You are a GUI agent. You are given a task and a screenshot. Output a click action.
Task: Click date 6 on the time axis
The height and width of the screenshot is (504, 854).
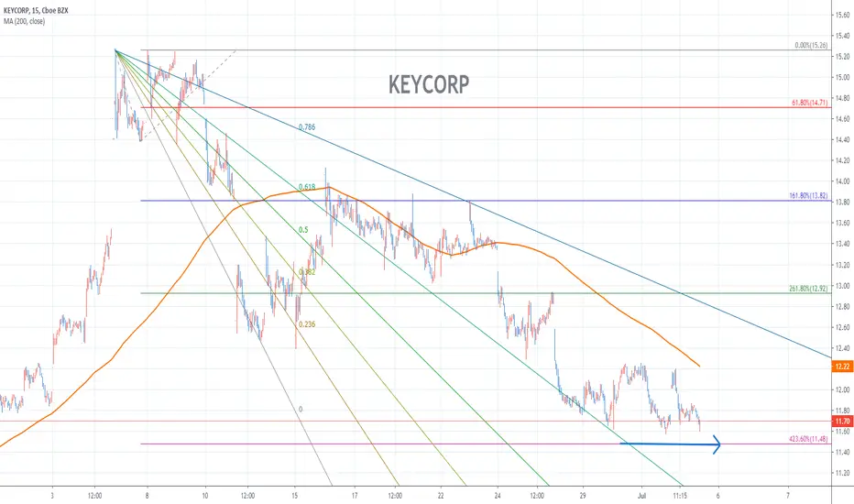tap(717, 496)
